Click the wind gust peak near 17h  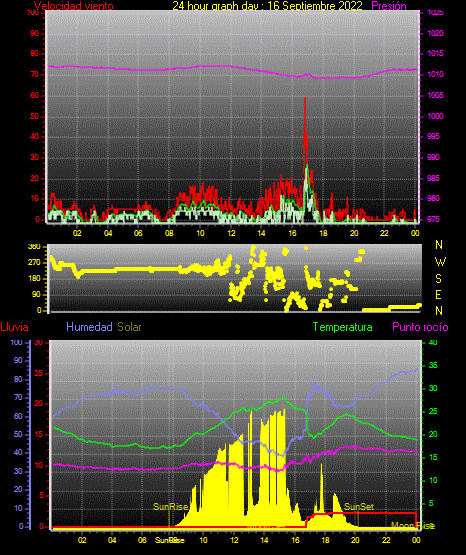[305, 99]
